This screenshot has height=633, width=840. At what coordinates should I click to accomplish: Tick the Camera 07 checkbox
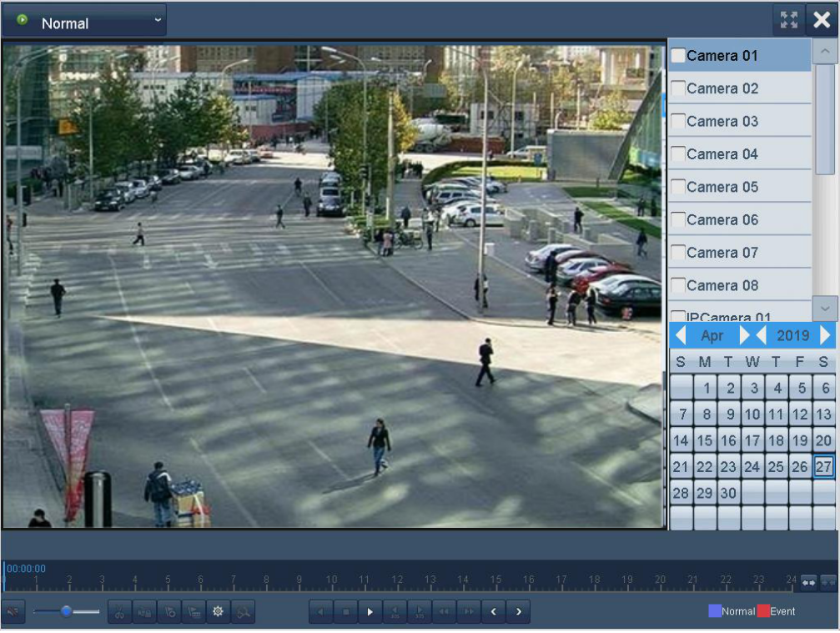[x=679, y=253]
